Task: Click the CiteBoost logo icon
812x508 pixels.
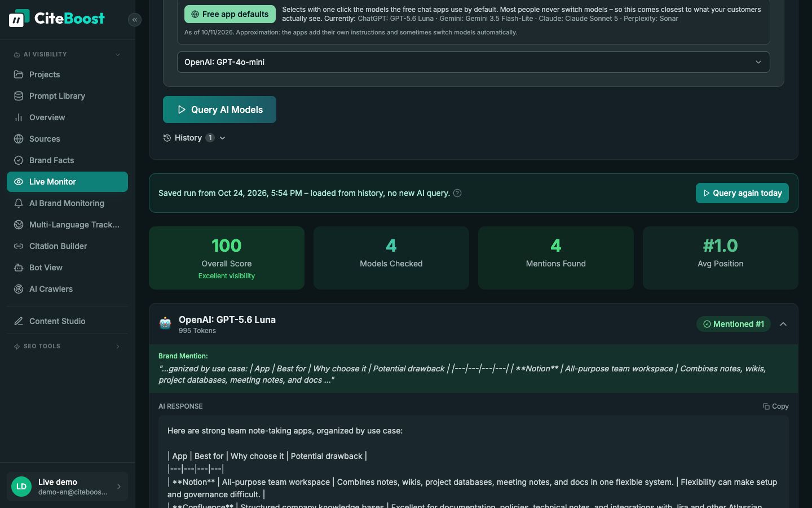Action: 19,18
